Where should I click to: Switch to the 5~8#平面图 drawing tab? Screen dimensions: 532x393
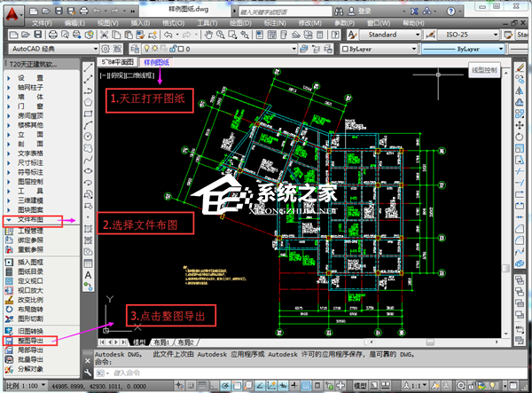pos(117,62)
